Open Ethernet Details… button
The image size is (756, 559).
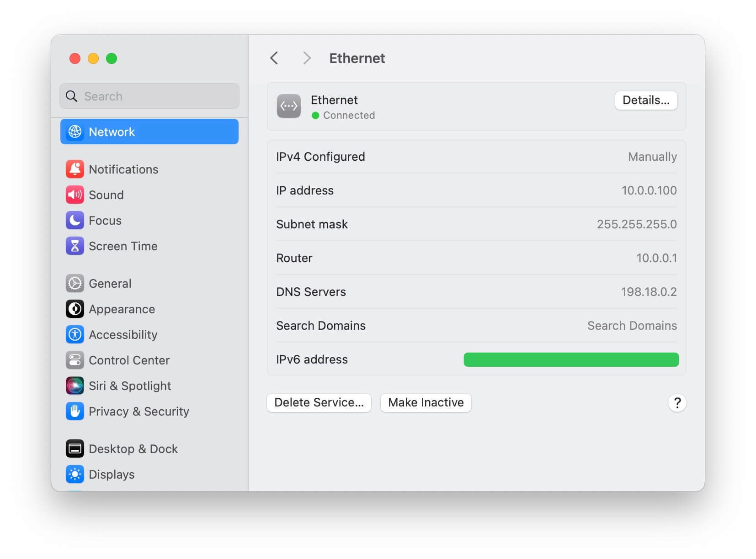pyautogui.click(x=646, y=100)
